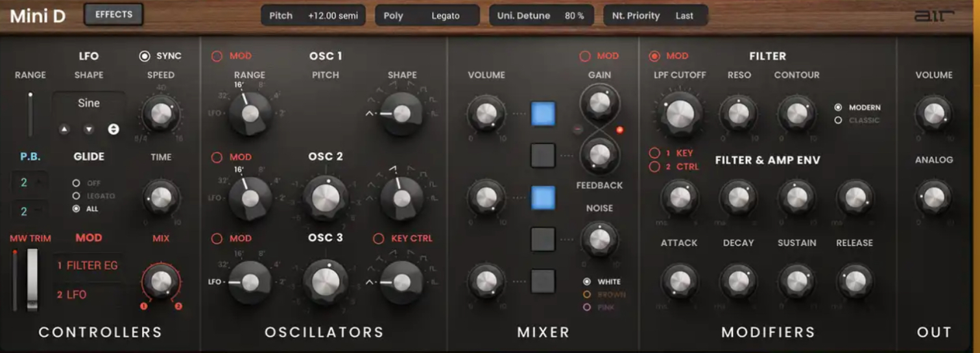Open the Uni. Detune 80 % control
Viewport: 980px width, 353px height.
[541, 16]
